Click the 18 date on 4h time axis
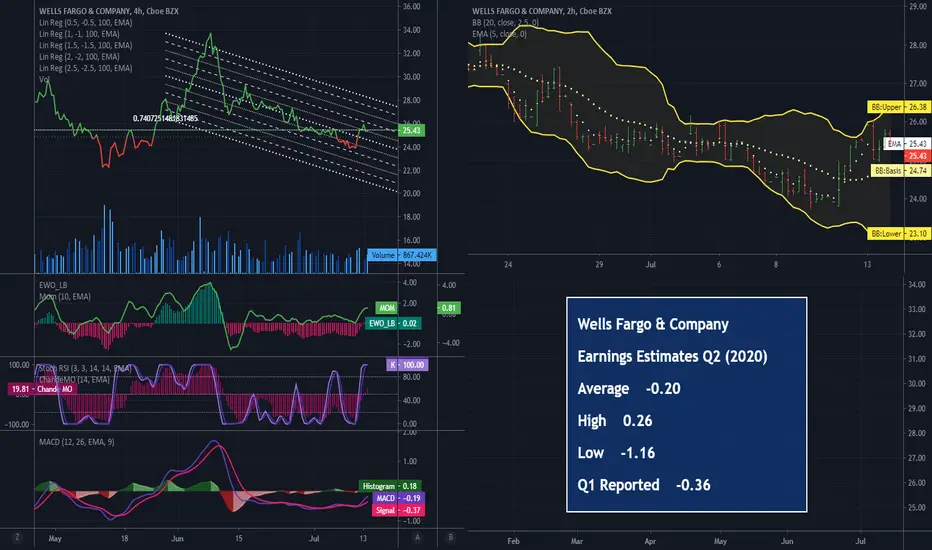This screenshot has height=550, width=932. pyautogui.click(x=124, y=538)
